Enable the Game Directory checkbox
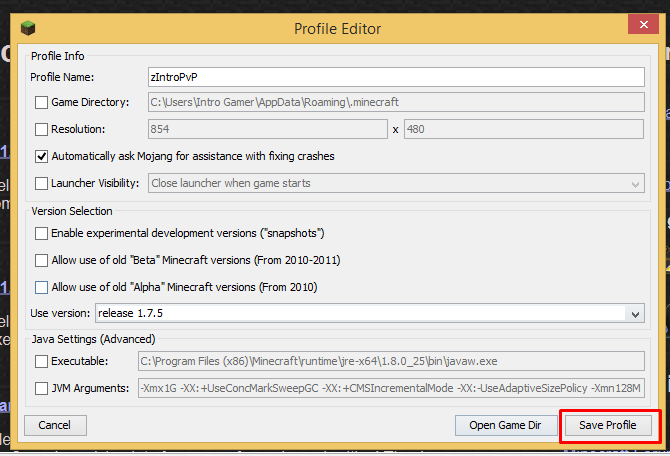The image size is (670, 456). tap(41, 103)
